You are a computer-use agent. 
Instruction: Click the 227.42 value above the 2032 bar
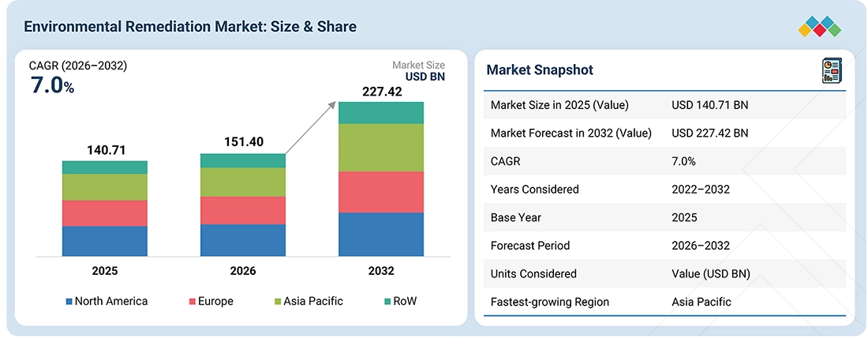click(x=382, y=92)
